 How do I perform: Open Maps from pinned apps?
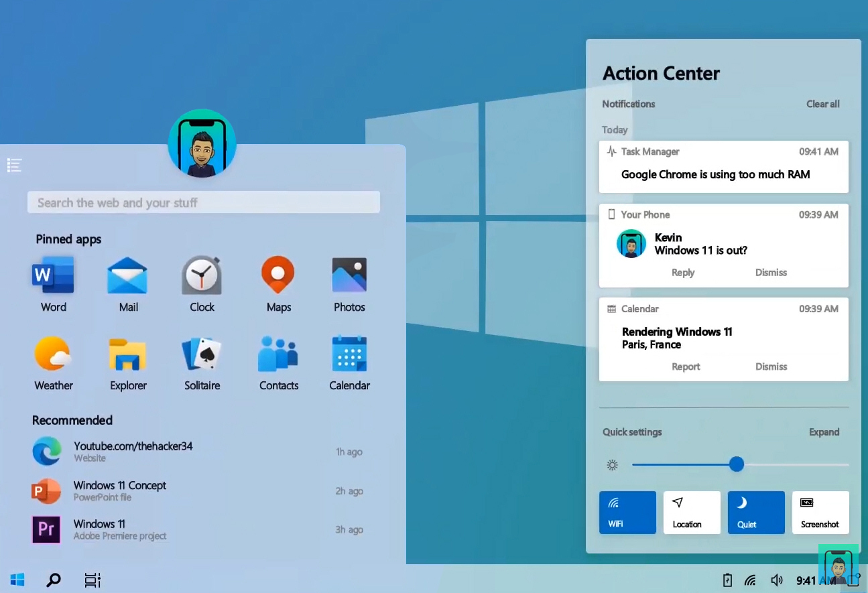coord(278,276)
